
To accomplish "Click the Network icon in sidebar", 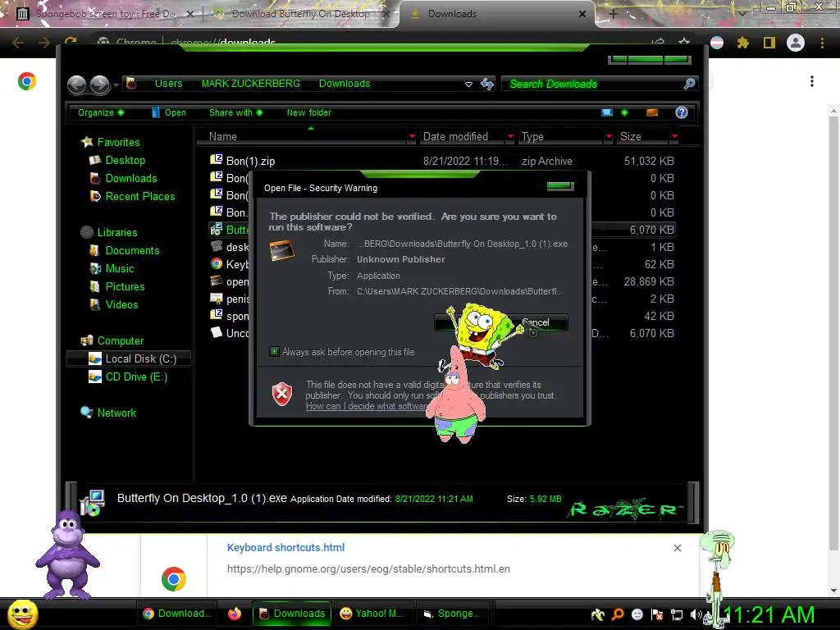I will [x=86, y=413].
